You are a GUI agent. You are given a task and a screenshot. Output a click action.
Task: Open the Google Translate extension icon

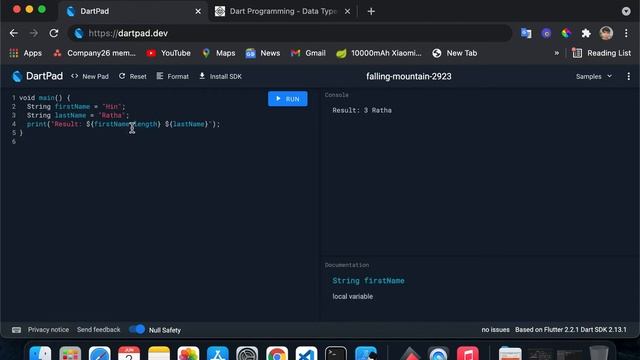[526, 33]
